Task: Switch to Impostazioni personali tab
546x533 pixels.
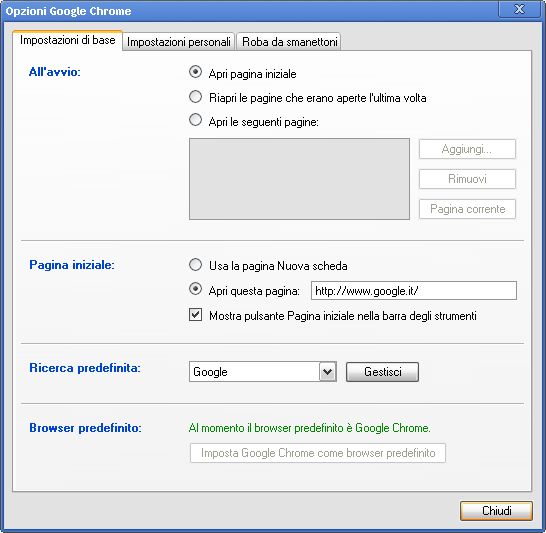Action: tap(179, 42)
